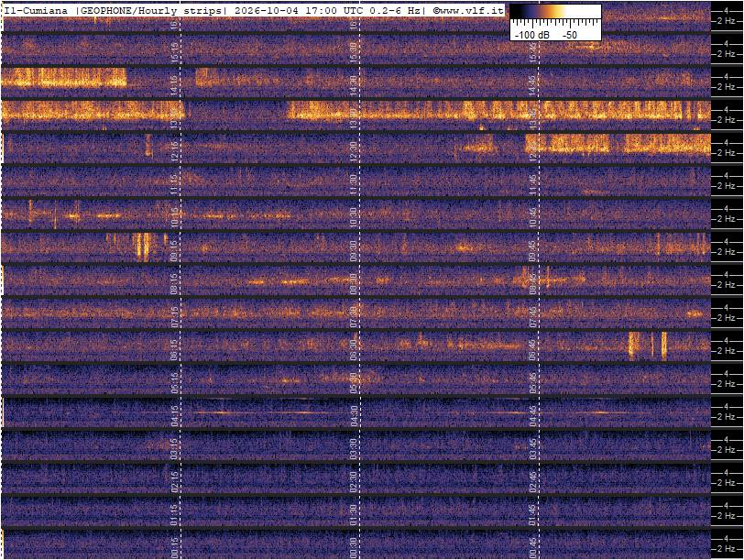This screenshot has height=560, width=744.
Task: Click the 05:15 time label
Action: pos(175,383)
